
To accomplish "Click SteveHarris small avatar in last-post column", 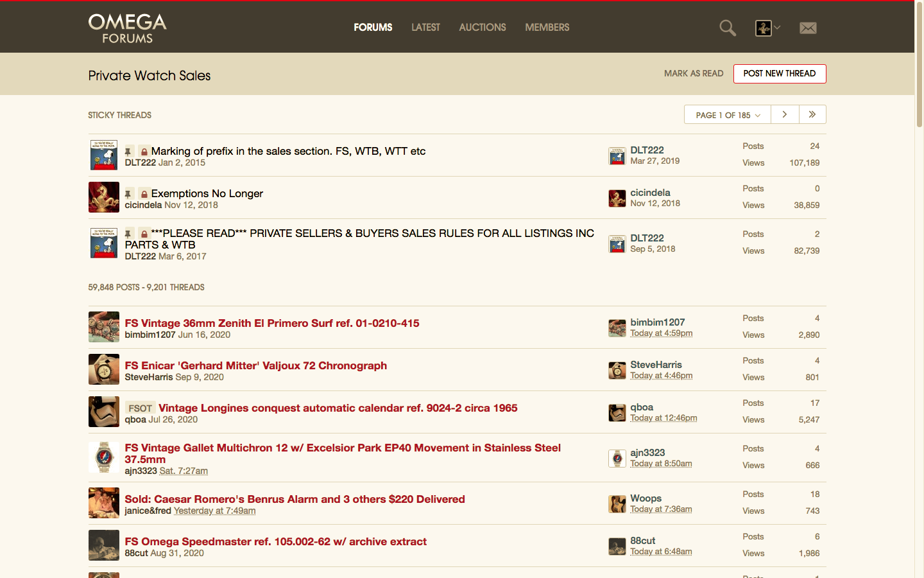I will (x=617, y=371).
